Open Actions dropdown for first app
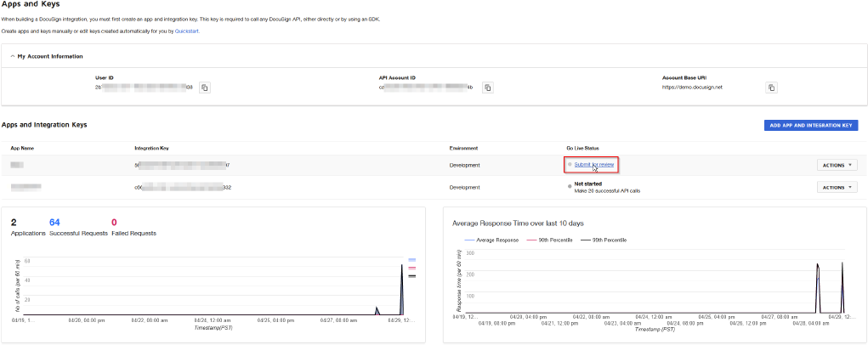 coord(837,165)
